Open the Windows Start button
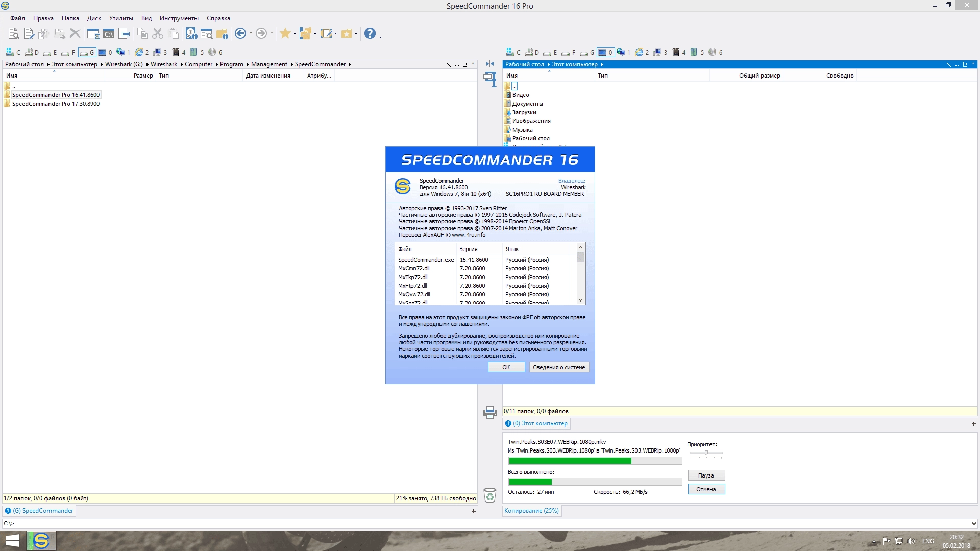The width and height of the screenshot is (980, 551). pyautogui.click(x=12, y=541)
